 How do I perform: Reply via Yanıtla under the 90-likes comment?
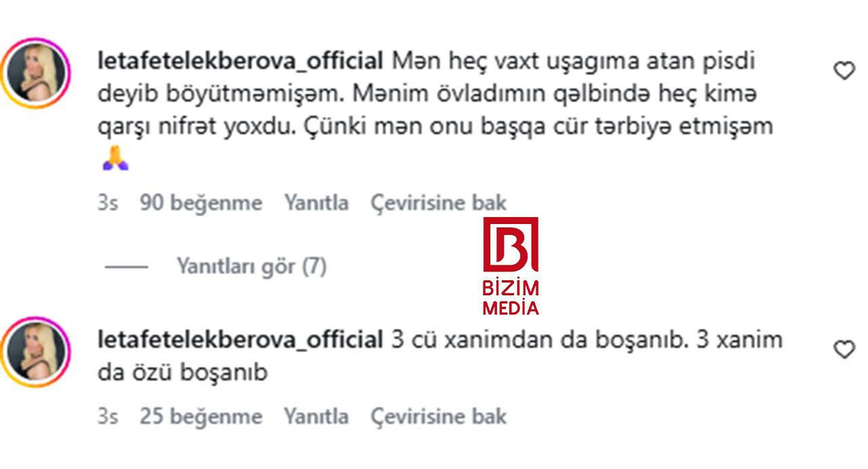[316, 202]
